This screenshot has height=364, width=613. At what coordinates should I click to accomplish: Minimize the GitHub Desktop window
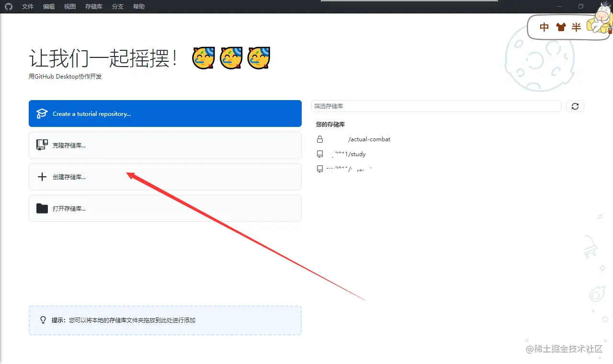pyautogui.click(x=559, y=6)
